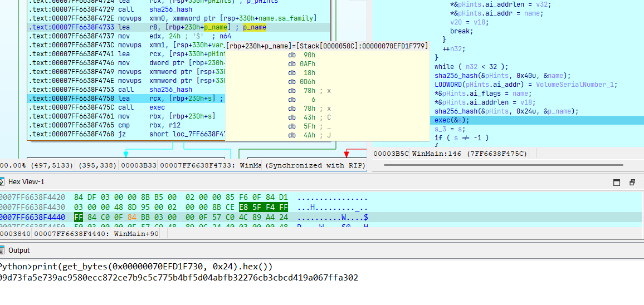This screenshot has height=305, width=644.
Task: Click the Hex View-1 panel icon
Action: click(x=3, y=182)
